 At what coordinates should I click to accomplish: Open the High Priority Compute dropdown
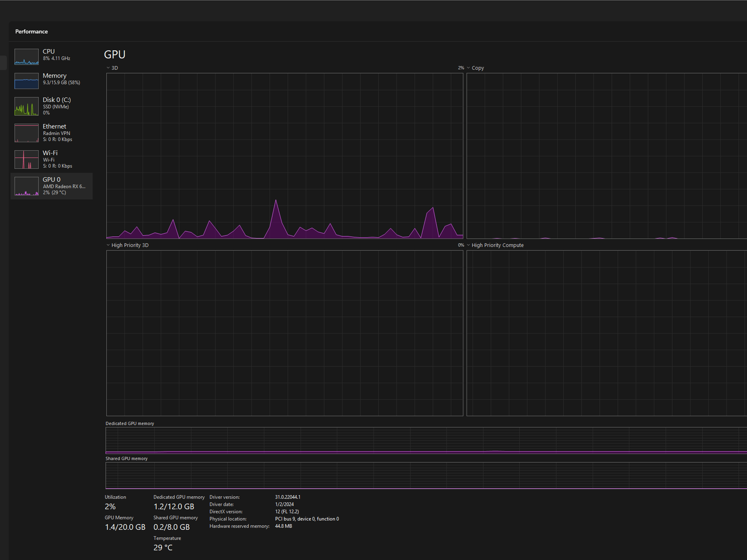[495, 245]
